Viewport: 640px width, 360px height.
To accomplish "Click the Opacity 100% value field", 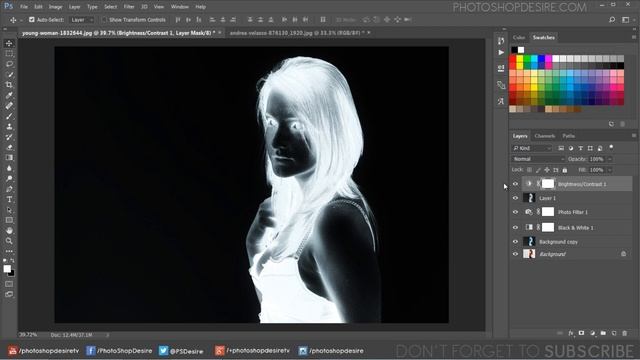I will click(x=597, y=159).
